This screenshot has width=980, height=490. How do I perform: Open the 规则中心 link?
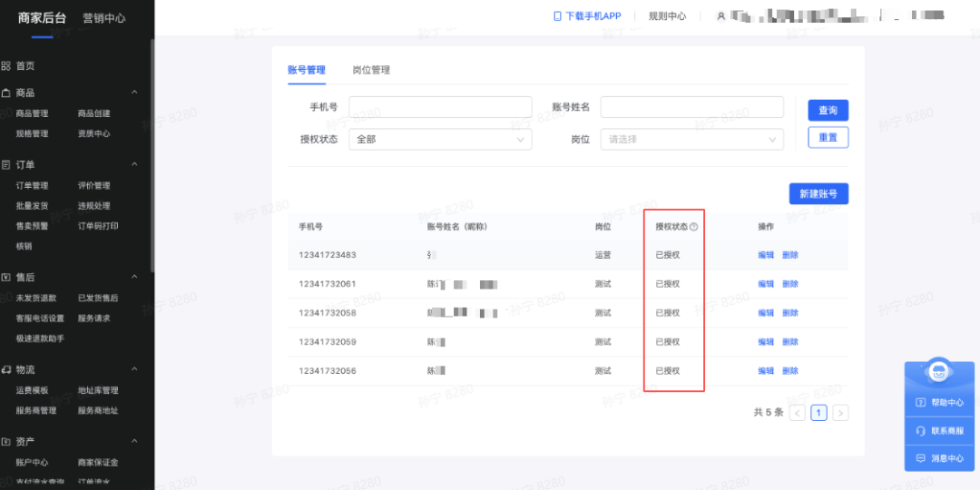668,16
